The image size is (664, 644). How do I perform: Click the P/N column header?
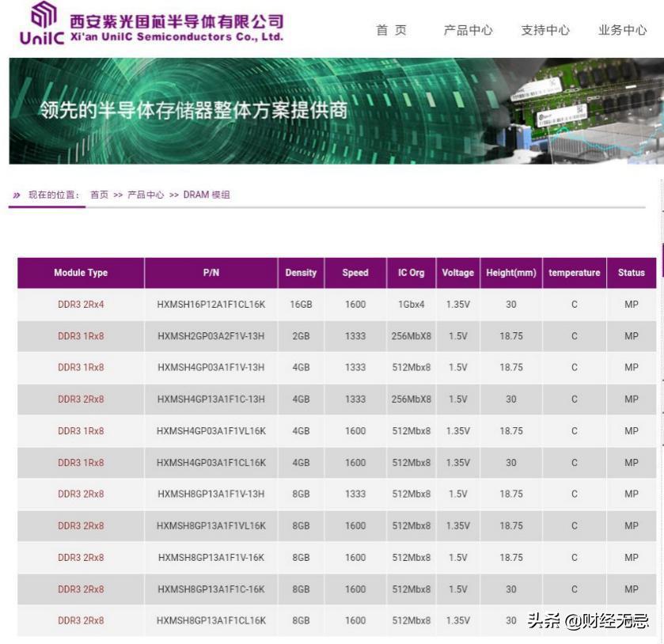pos(211,272)
